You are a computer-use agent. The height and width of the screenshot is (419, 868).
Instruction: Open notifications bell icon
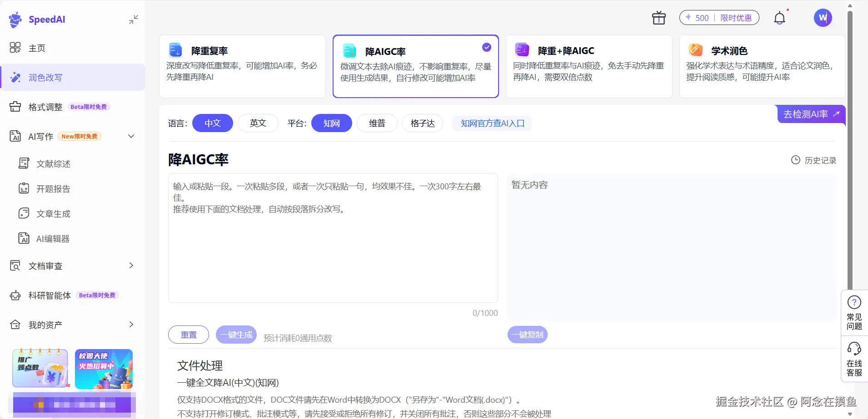pos(779,18)
